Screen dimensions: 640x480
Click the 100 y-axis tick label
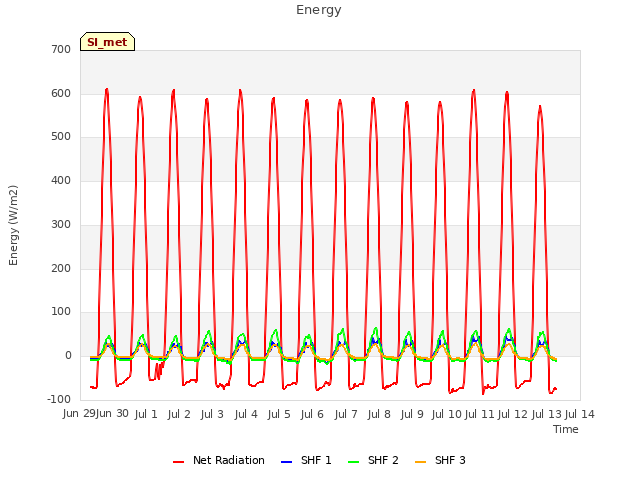(61, 312)
